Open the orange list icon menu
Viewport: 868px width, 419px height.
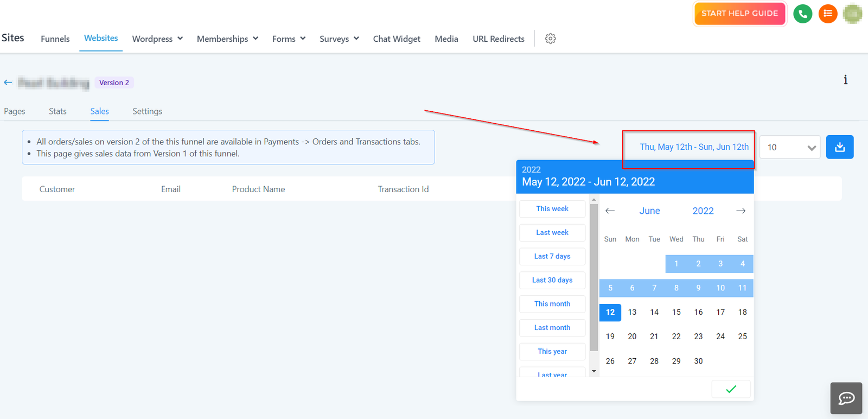(x=827, y=14)
